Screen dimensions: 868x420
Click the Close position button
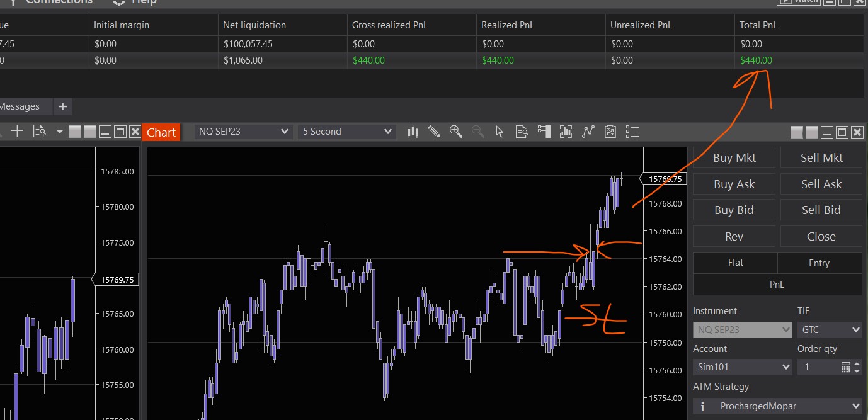pyautogui.click(x=821, y=237)
